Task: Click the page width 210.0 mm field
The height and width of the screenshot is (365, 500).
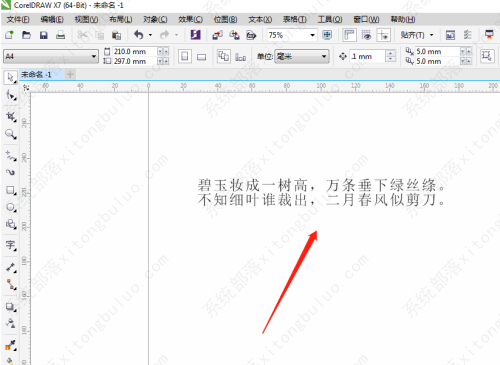Action: tap(134, 52)
